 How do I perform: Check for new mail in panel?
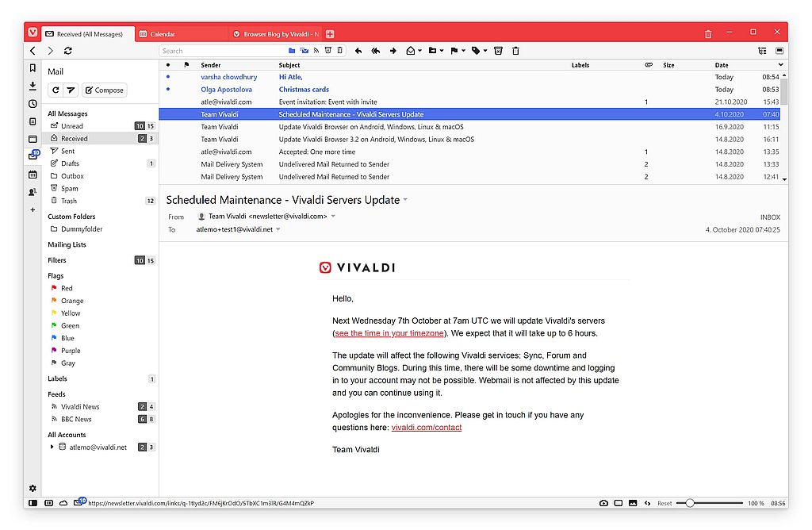(56, 90)
